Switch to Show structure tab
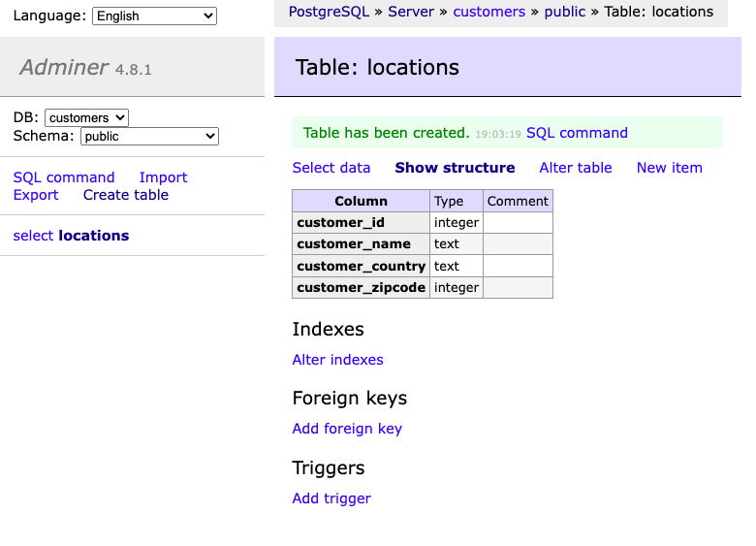Image resolution: width=756 pixels, height=546 pixels. coord(455,168)
